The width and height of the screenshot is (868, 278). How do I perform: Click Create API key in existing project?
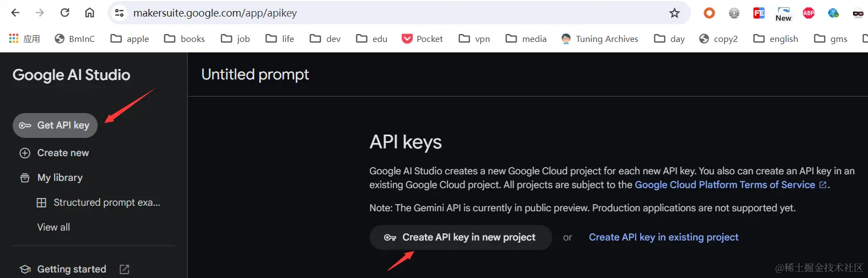pos(663,237)
